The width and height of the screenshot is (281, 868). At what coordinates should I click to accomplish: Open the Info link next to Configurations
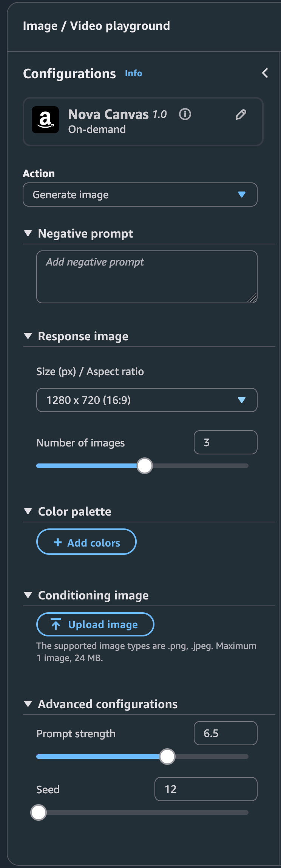point(133,73)
